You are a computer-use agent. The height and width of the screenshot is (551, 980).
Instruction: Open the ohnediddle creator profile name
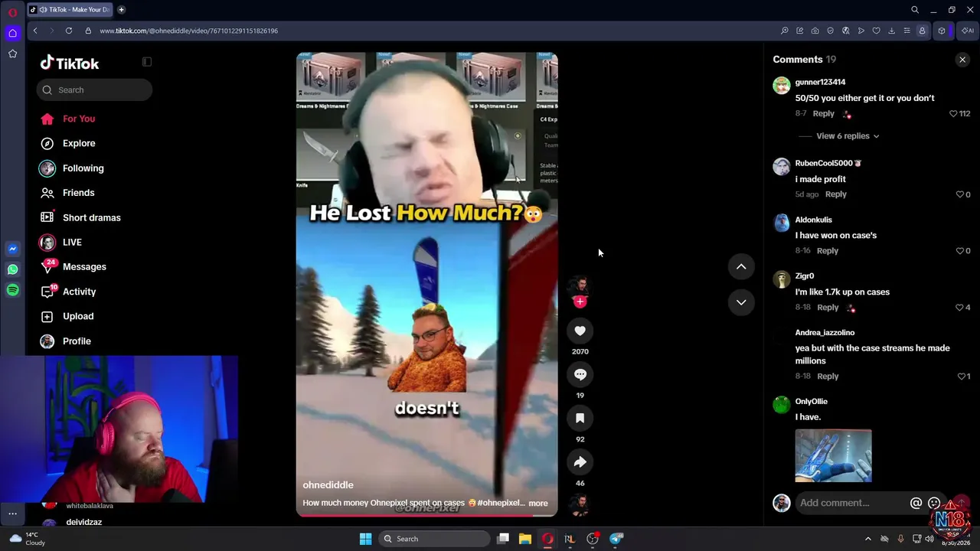(x=328, y=485)
